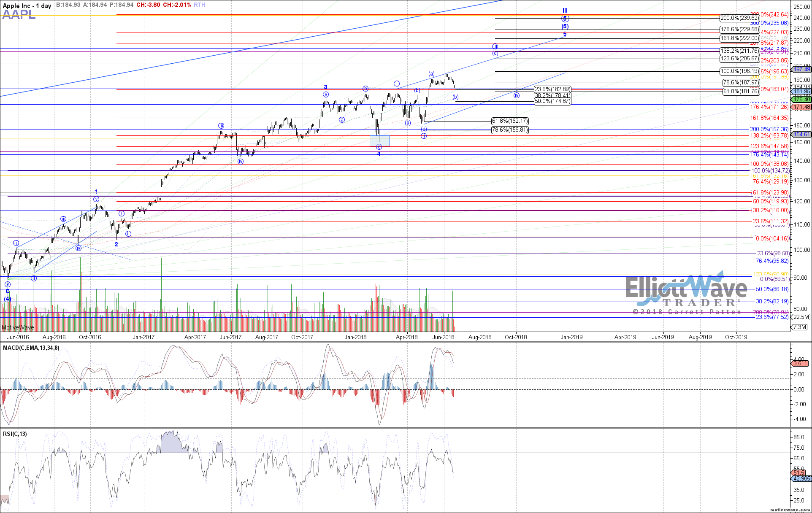Viewport: 812px width, 513px height.
Task: Select the "38.2%(178.41)" retracement label
Action: click(x=552, y=96)
